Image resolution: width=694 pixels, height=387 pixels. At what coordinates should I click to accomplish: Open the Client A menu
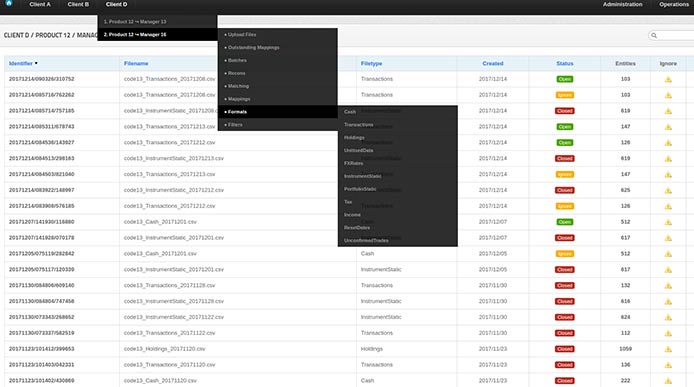tap(40, 4)
